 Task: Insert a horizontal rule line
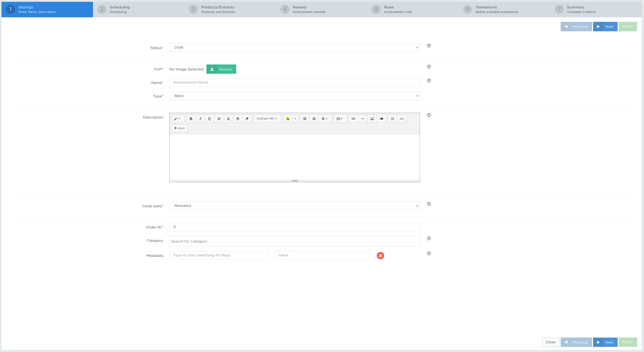(363, 119)
